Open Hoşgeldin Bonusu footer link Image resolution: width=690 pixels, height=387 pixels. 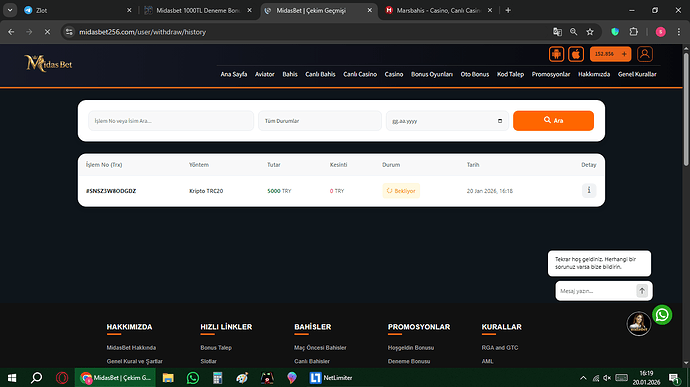(x=411, y=348)
